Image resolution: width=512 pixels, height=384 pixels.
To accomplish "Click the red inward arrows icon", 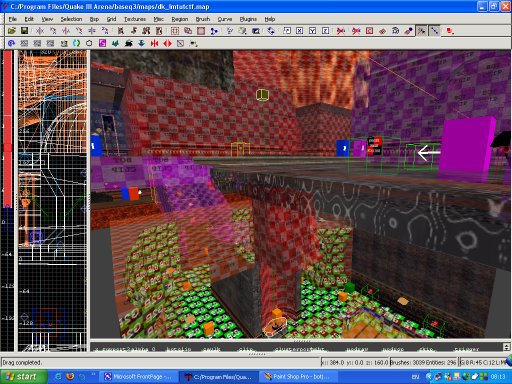I will pyautogui.click(x=154, y=43).
